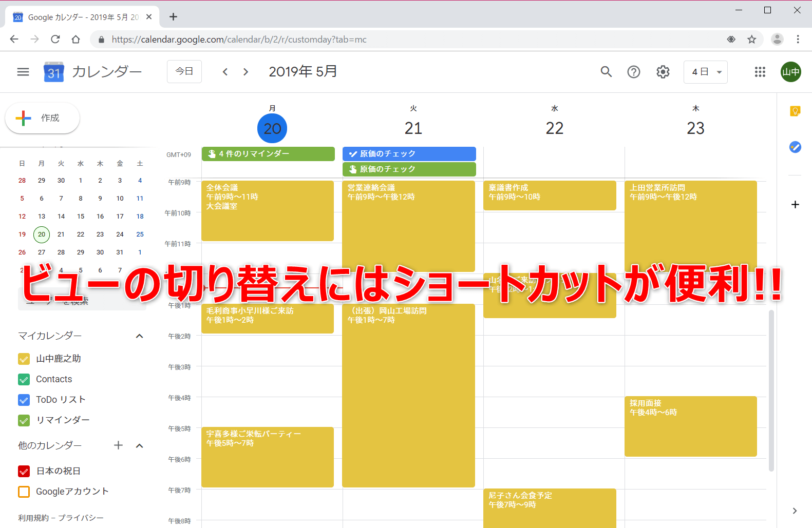812x528 pixels.
Task: Open a new browser tab
Action: 173,17
